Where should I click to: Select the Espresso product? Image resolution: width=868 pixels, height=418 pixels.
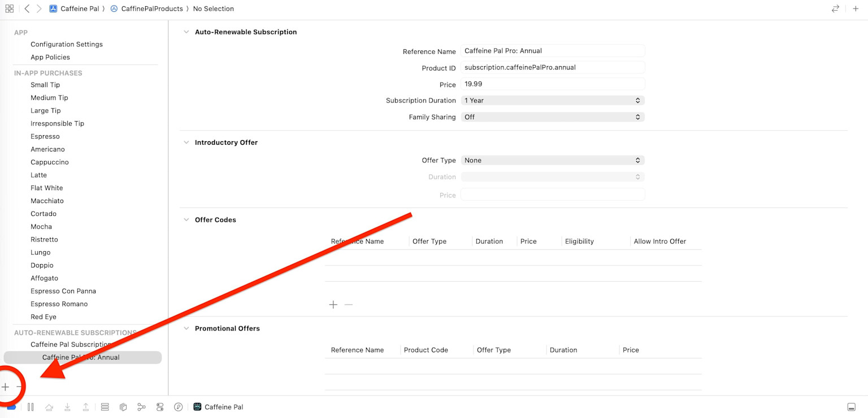45,136
